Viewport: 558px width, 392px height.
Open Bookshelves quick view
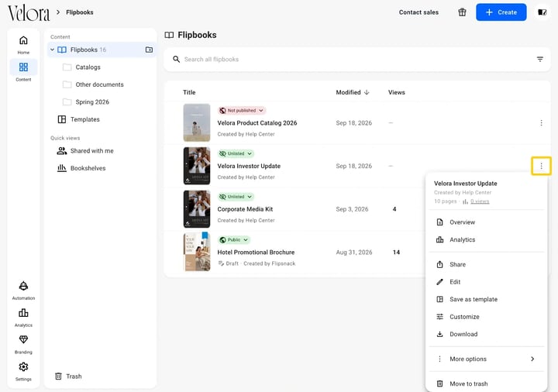point(81,168)
